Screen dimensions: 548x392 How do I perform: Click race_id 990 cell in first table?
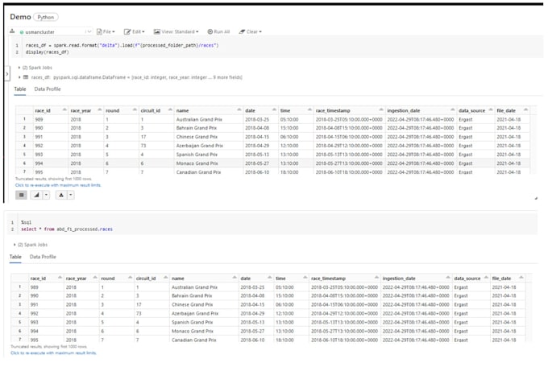point(39,128)
